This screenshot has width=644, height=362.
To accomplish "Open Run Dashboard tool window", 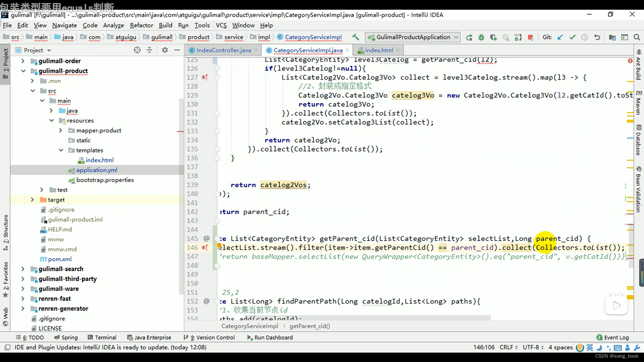I will 270,338.
